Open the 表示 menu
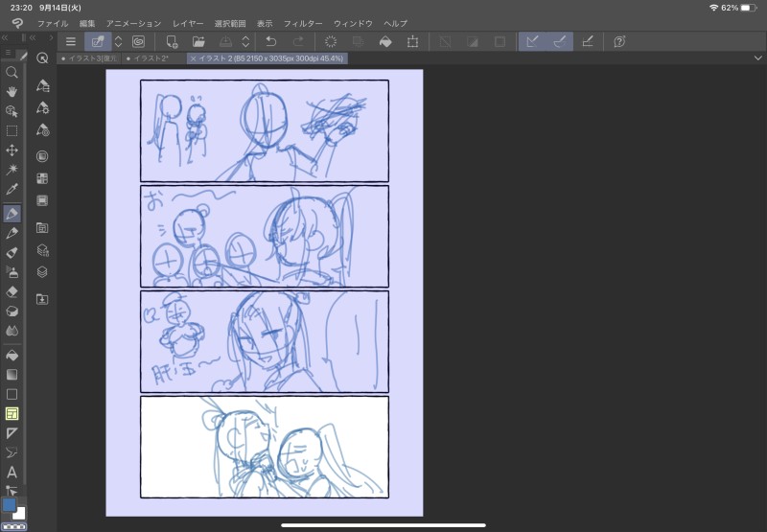767x532 pixels. click(265, 23)
